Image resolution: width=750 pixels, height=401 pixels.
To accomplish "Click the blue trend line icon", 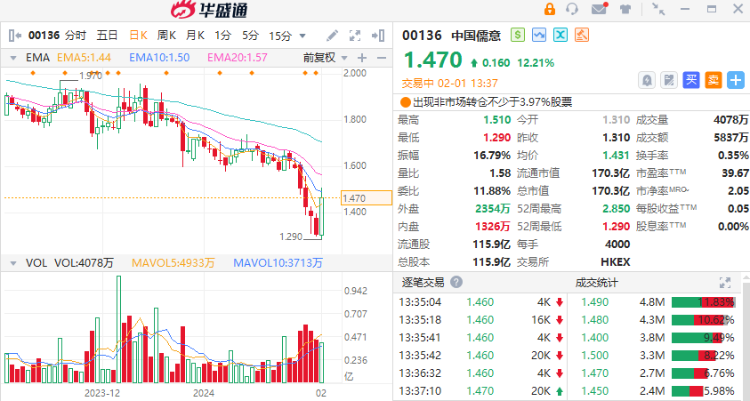I will [539, 35].
